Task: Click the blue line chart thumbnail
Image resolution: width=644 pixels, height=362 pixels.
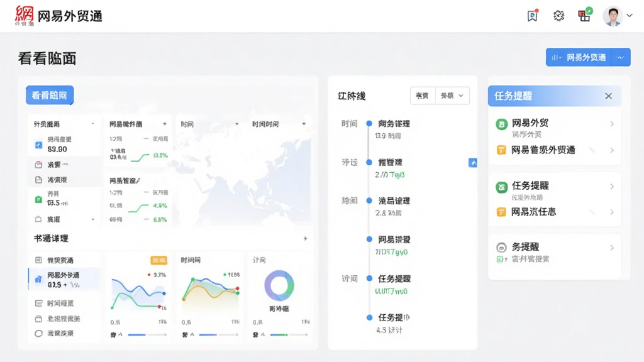Action: coord(138,293)
